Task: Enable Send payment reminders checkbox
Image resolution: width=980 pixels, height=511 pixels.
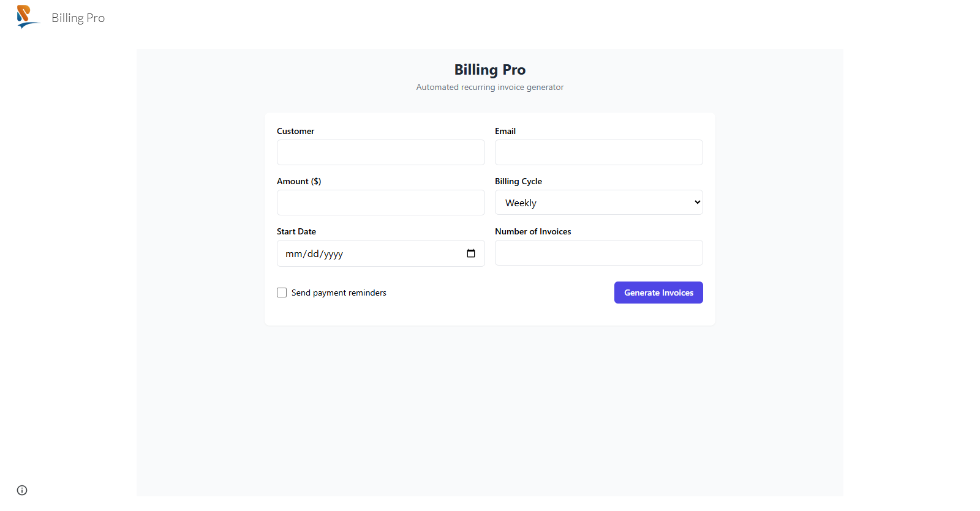Action: (282, 293)
